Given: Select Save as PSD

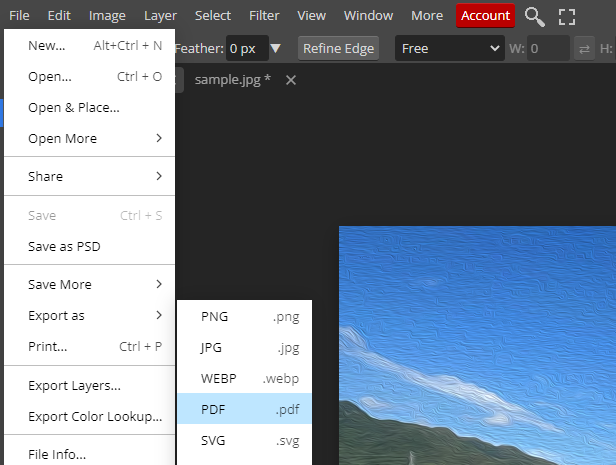Looking at the screenshot, I should pos(64,246).
